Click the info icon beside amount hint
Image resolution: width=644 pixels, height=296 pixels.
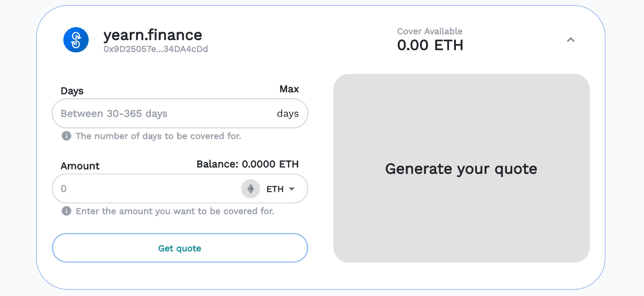[67, 211]
